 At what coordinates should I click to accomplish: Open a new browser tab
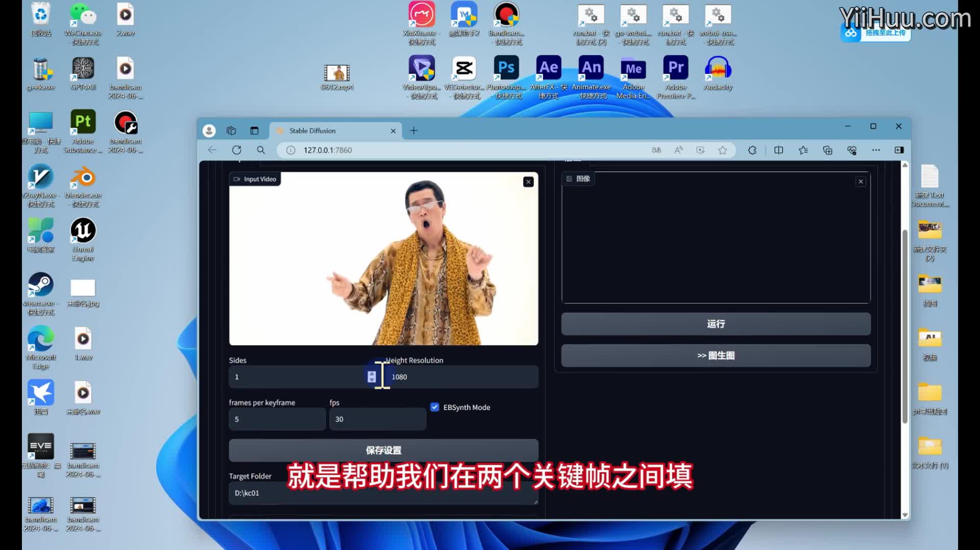click(413, 131)
